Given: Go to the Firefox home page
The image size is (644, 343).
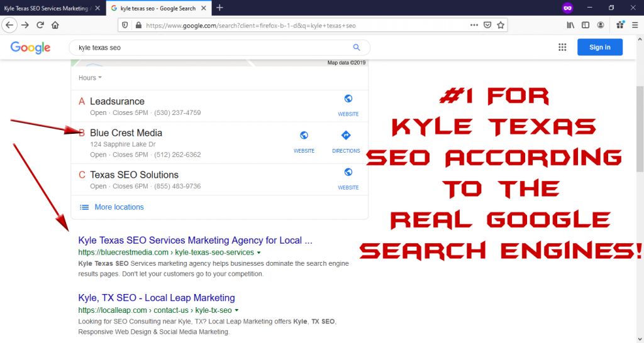Looking at the screenshot, I should coord(55,25).
